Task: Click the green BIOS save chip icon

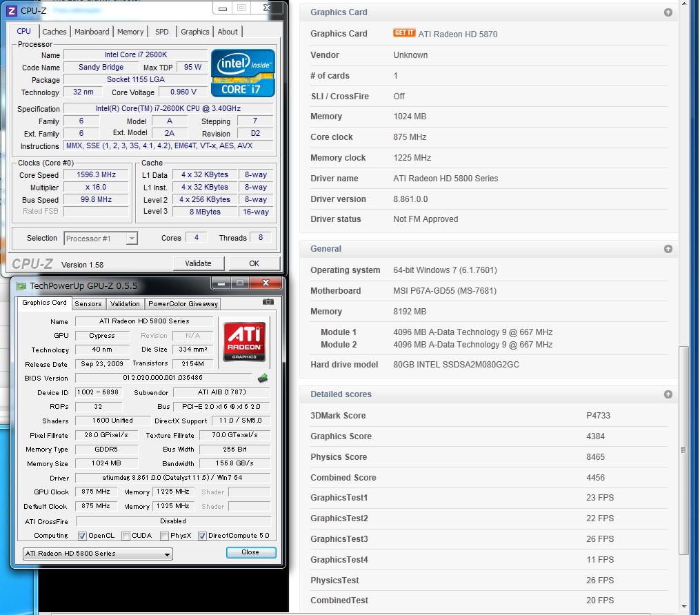Action: click(x=263, y=378)
